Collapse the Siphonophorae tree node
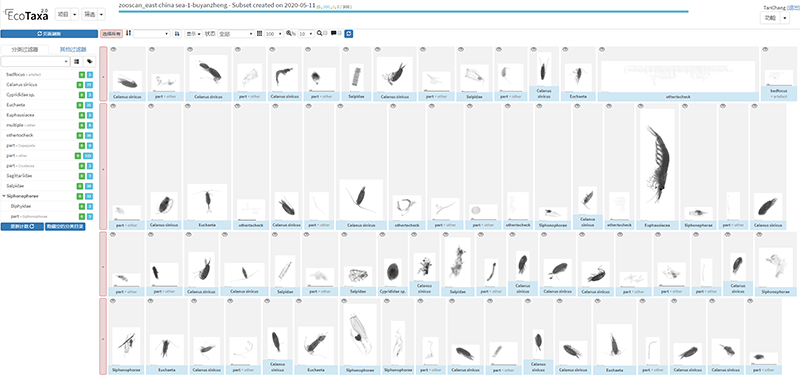Screen dimensions: 800x376 4,196
